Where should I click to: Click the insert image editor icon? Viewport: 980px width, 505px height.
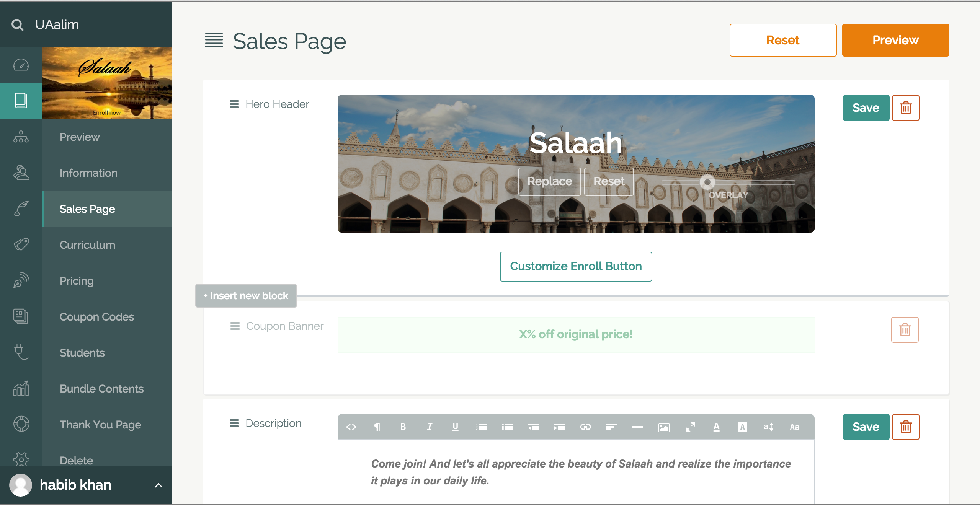pyautogui.click(x=664, y=427)
